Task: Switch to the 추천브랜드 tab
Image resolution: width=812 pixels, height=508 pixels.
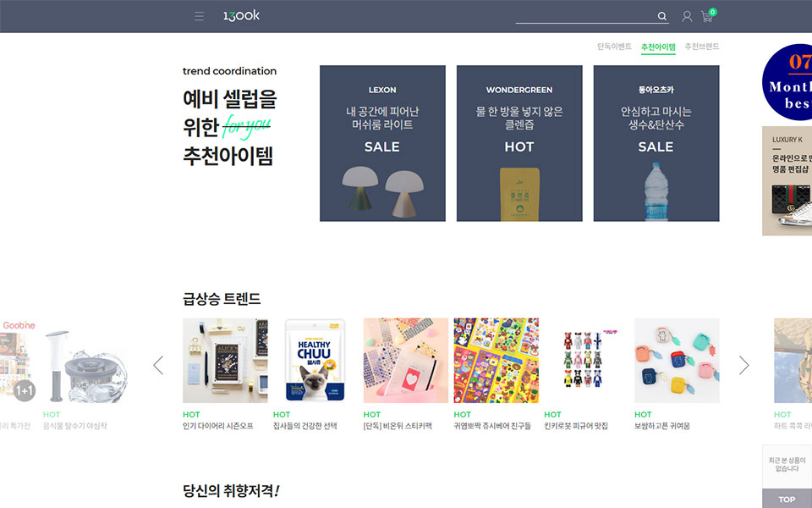Action: pos(702,47)
